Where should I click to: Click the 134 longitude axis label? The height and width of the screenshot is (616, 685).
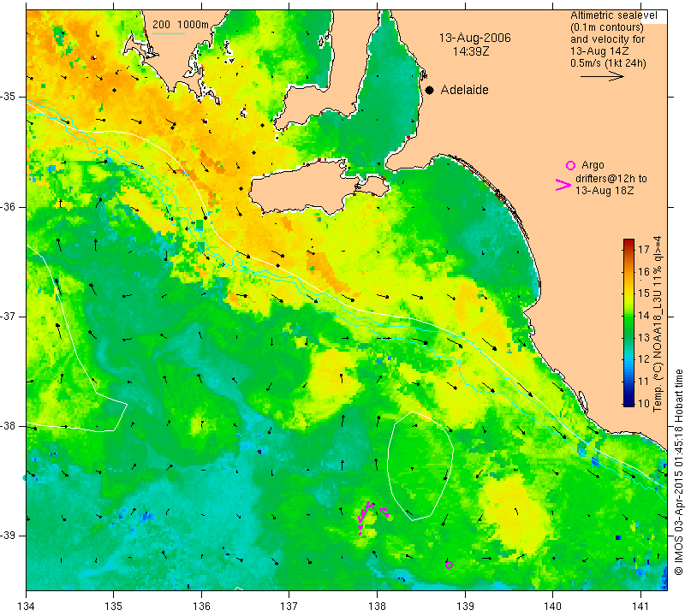[27, 607]
